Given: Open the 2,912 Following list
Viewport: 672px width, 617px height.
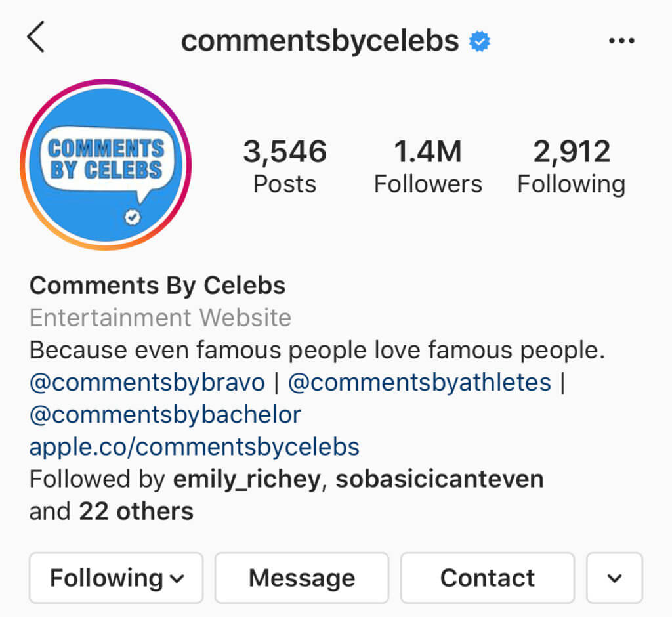Looking at the screenshot, I should click(571, 167).
